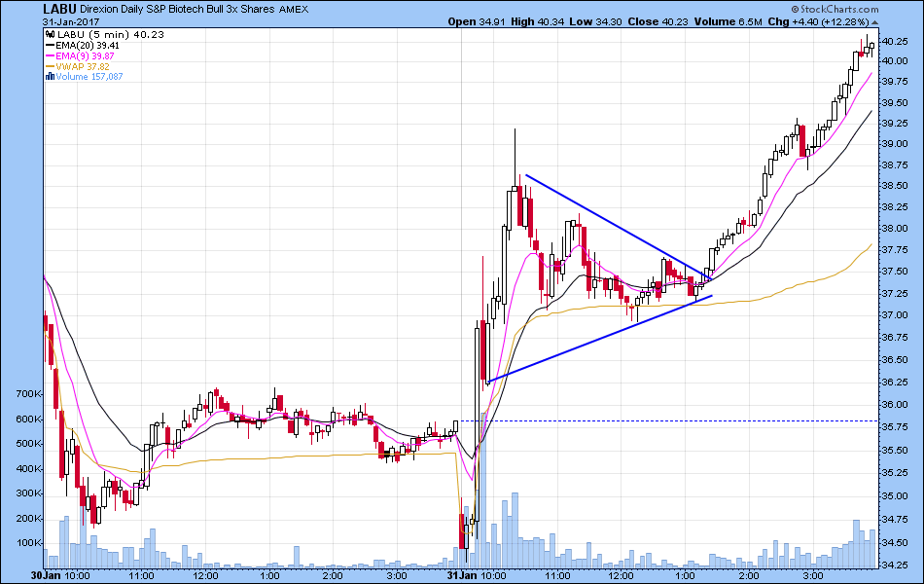Click the 12:00 time label on 30 Jan session

click(205, 576)
